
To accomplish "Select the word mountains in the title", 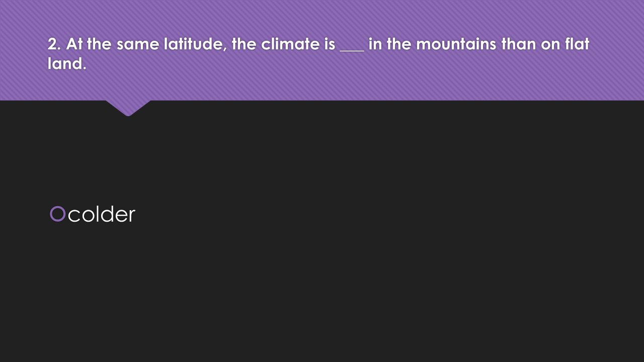I will [x=449, y=44].
